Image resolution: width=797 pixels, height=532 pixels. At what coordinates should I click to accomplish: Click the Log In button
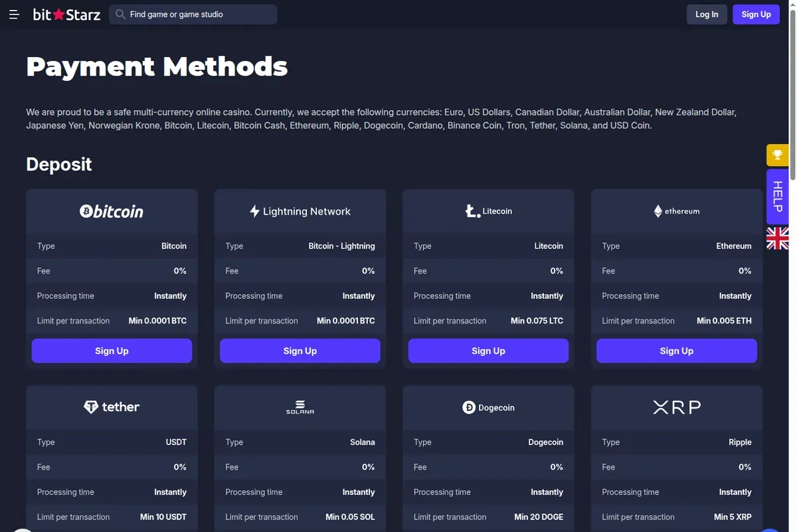point(707,15)
